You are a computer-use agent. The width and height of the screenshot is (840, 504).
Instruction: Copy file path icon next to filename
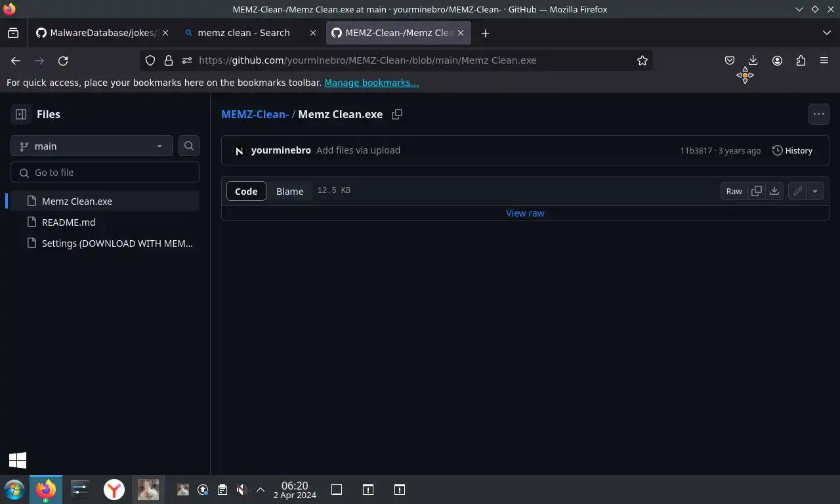click(x=397, y=114)
